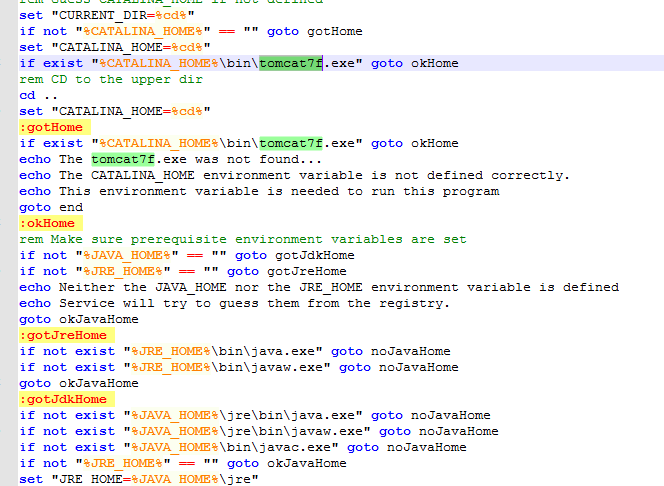Click tomcat7f in the 'was not found' echo line

pos(123,160)
